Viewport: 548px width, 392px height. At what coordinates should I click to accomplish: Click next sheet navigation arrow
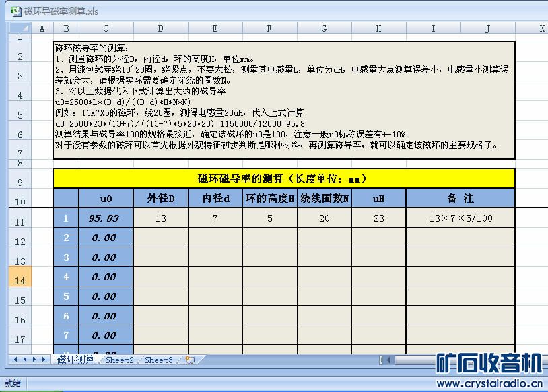34,360
